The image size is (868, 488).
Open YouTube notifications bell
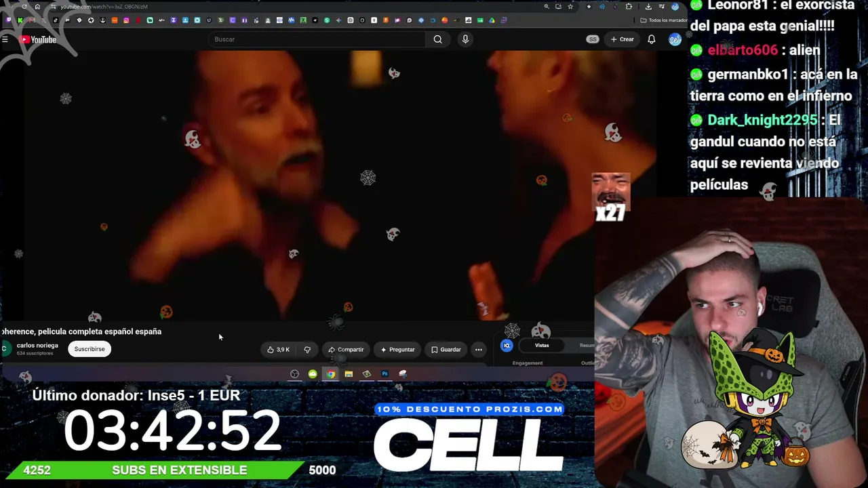(651, 39)
